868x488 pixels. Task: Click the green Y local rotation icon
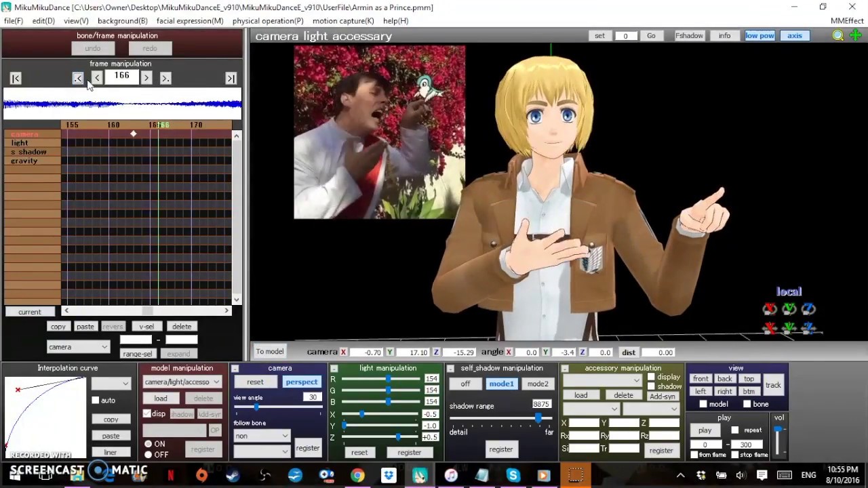[789, 309]
